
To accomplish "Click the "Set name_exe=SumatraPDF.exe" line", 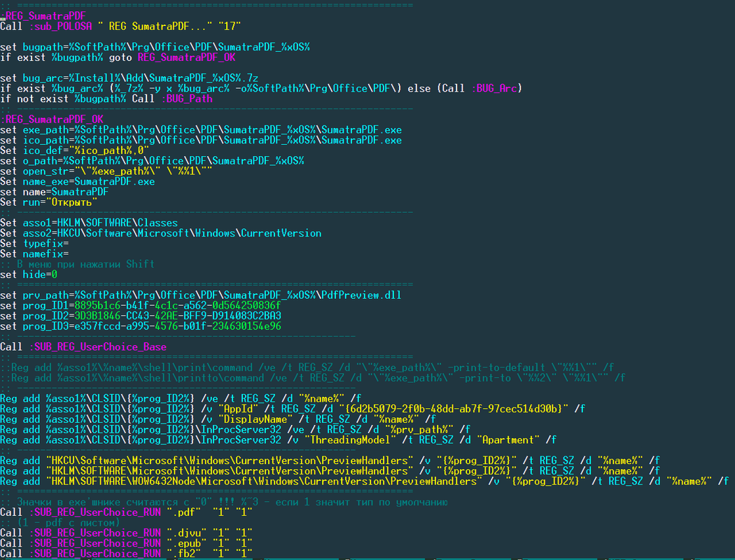I will coord(77,181).
